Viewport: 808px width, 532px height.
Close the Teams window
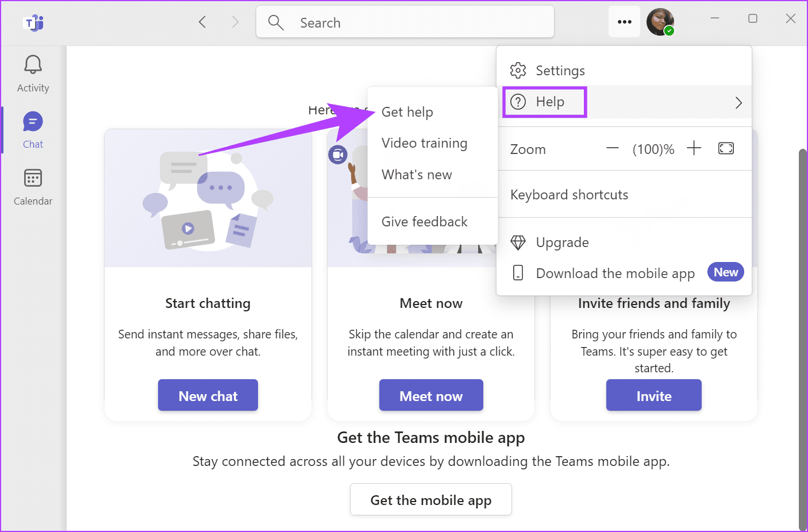[x=791, y=18]
